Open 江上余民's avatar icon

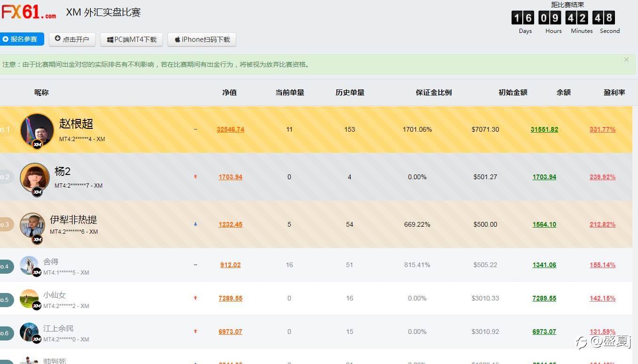coord(29,332)
